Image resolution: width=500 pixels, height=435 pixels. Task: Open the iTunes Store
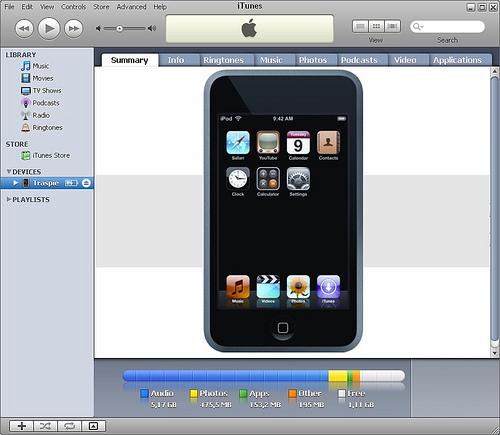46,156
